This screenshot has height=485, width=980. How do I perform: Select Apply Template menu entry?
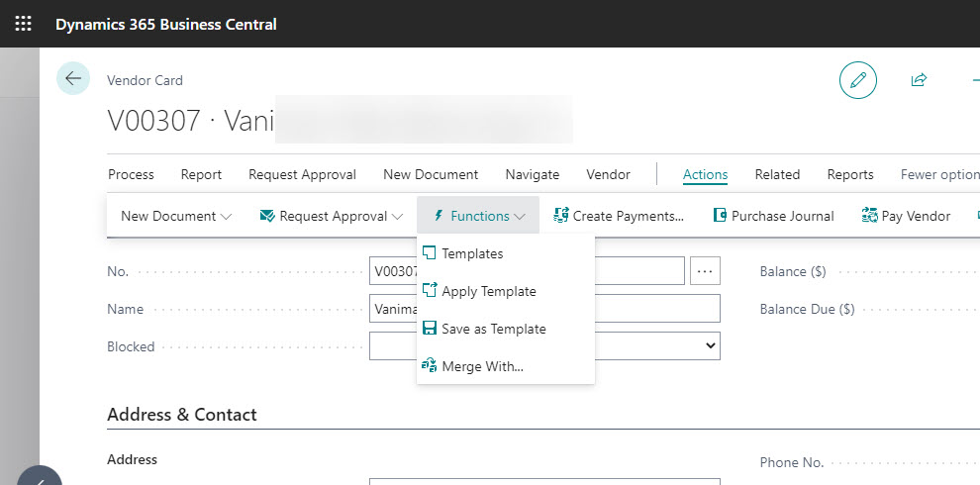(506, 291)
